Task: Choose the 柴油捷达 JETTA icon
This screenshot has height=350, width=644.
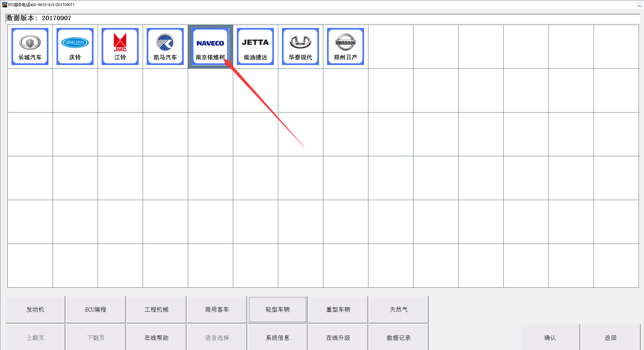Action: click(255, 46)
